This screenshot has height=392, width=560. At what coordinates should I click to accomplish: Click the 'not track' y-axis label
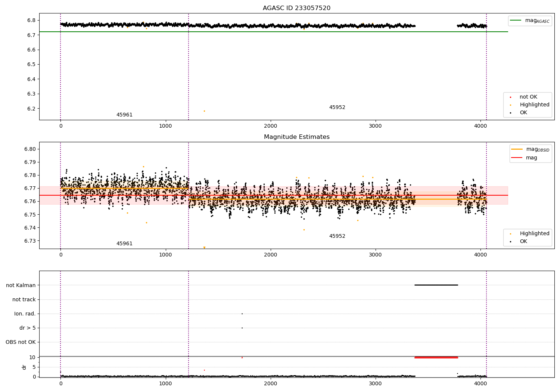point(24,299)
